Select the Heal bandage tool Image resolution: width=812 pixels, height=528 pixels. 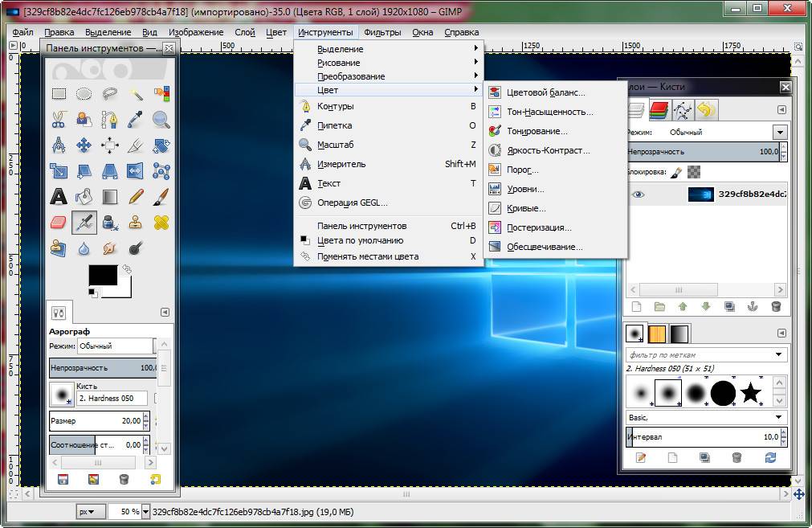coord(161,223)
